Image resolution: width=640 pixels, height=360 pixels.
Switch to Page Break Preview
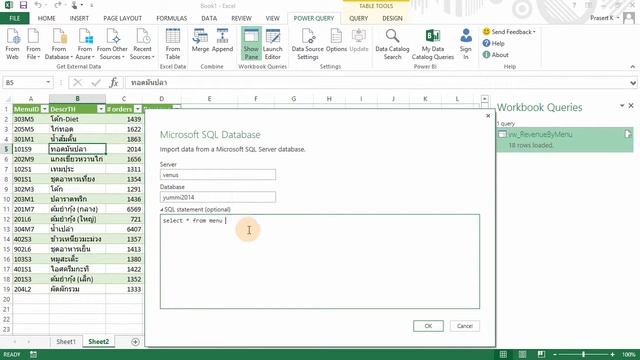click(x=541, y=354)
